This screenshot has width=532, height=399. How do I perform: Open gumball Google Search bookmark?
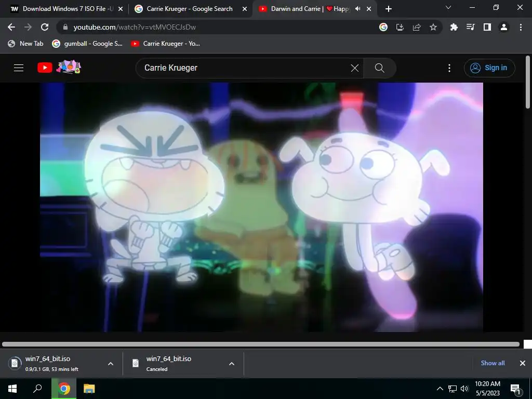87,44
